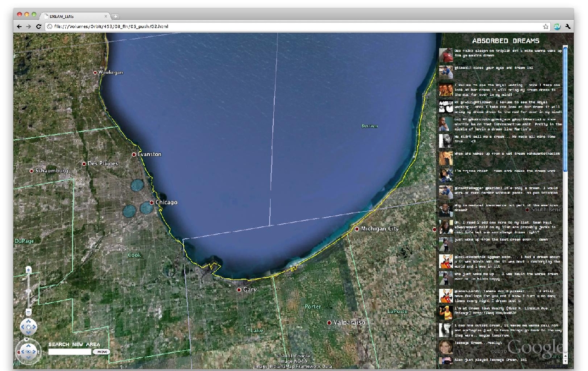Rotate view left on the eye look control
This screenshot has height=371, width=588.
[x=22, y=352]
